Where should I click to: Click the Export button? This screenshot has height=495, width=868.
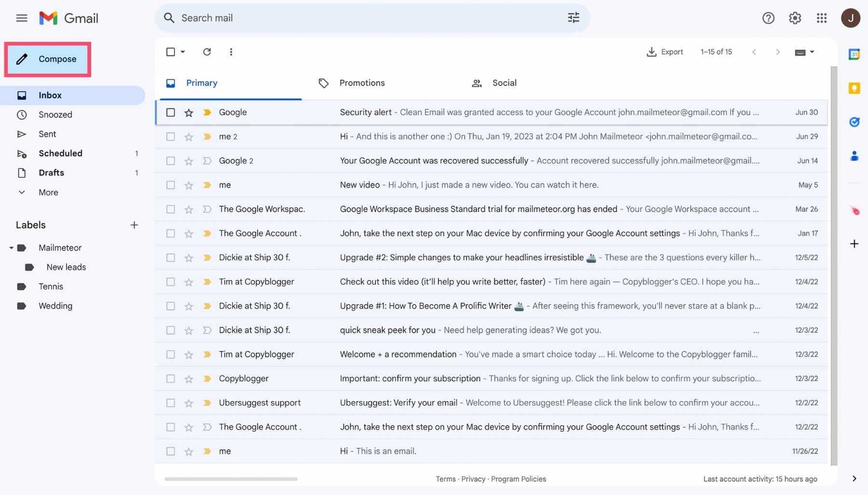[x=665, y=52]
